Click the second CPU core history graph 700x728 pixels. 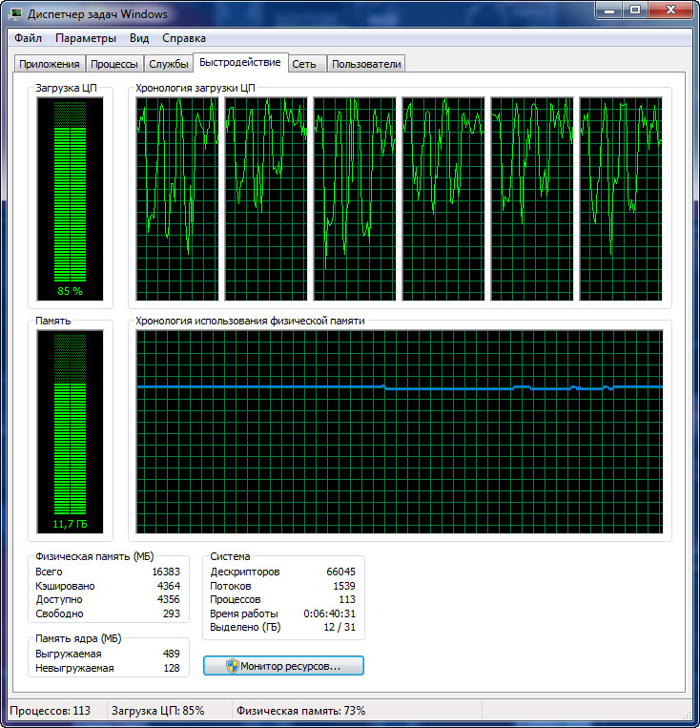coord(266,198)
